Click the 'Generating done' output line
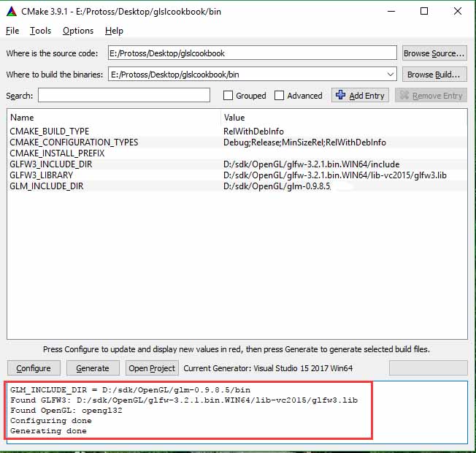The image size is (476, 453). pos(48,431)
